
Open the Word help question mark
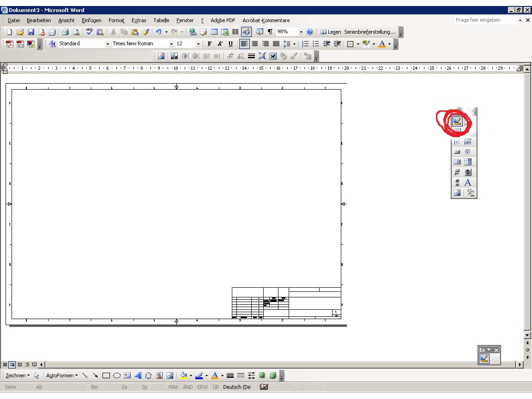click(x=310, y=32)
